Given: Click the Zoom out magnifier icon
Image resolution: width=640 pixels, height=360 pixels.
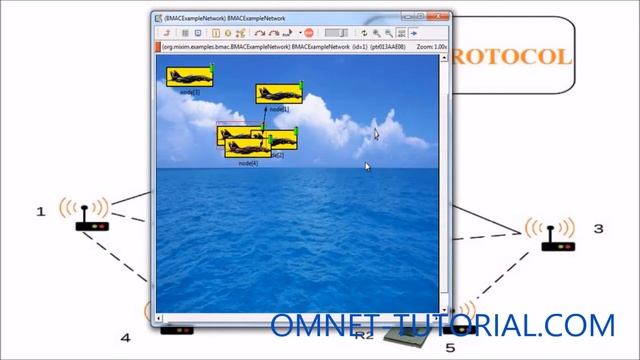Looking at the screenshot, I should click(x=389, y=33).
